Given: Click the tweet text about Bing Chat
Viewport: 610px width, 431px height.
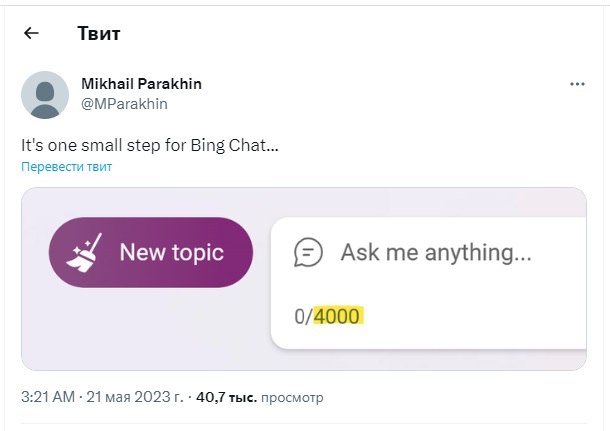Looking at the screenshot, I should coord(150,145).
